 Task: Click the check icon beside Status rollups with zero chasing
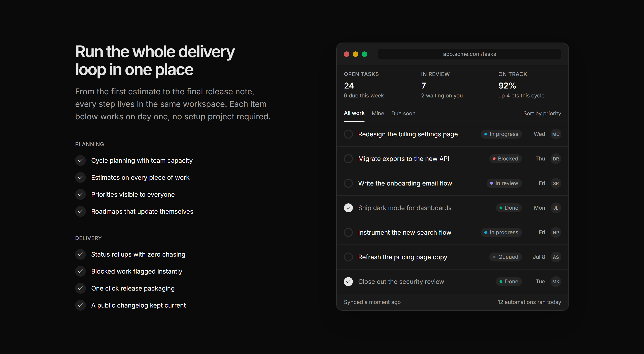click(80, 254)
